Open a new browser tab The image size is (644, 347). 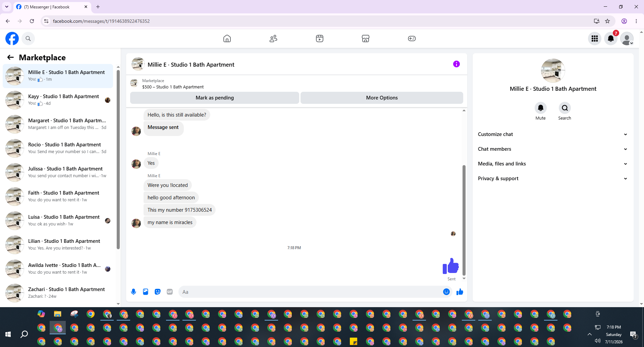coord(98,7)
